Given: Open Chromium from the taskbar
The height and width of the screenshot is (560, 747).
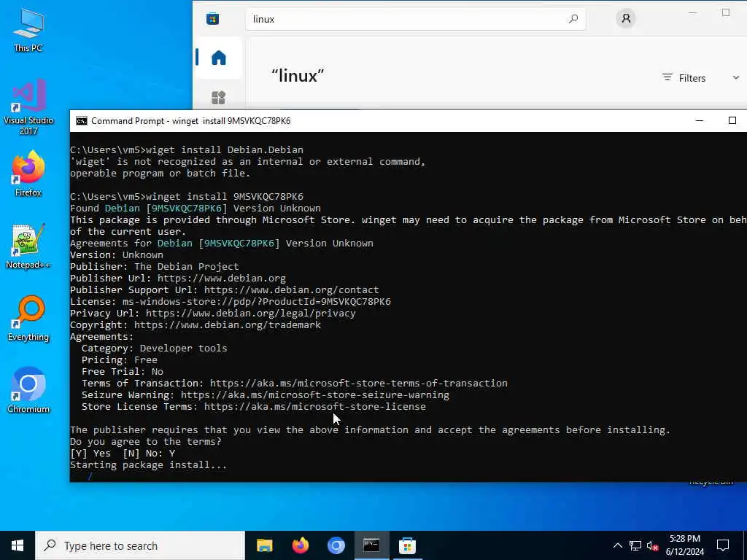Looking at the screenshot, I should point(336,545).
